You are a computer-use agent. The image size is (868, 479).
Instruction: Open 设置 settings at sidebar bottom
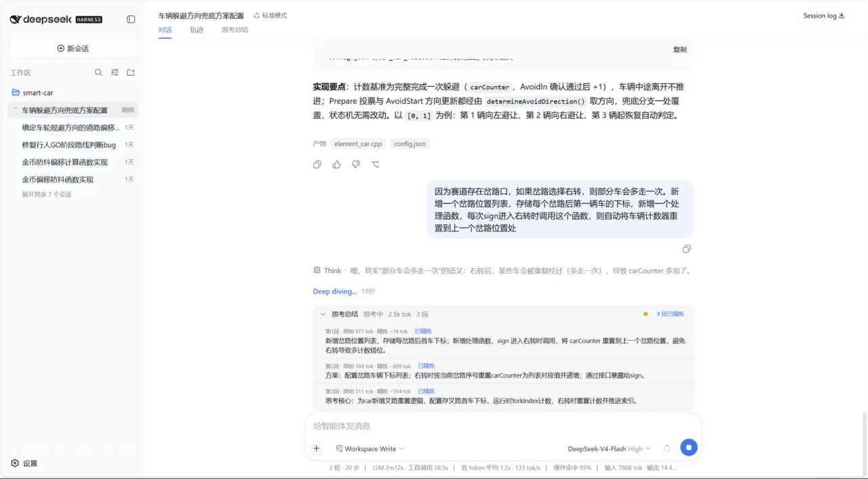click(x=24, y=463)
